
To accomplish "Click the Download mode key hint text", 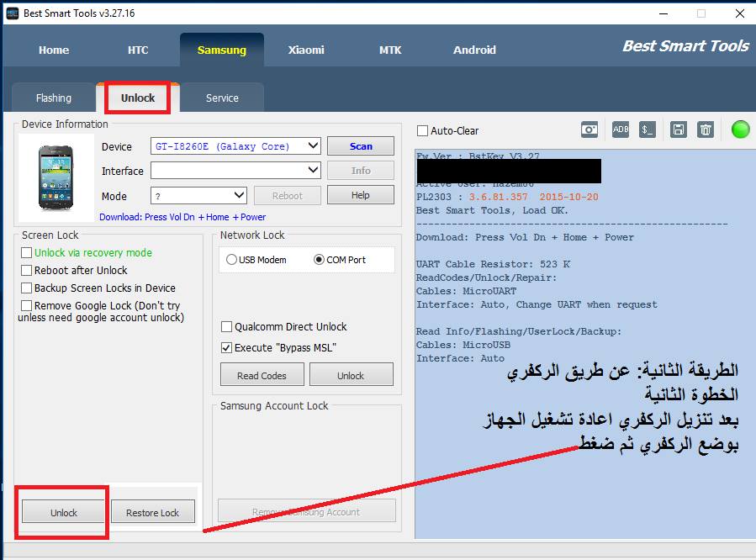I will (182, 217).
